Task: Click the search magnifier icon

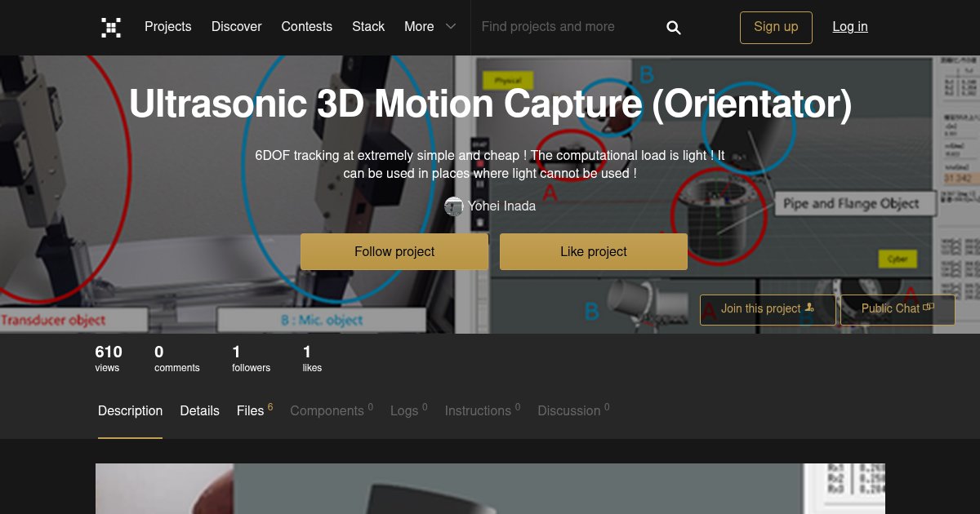Action: tap(674, 28)
